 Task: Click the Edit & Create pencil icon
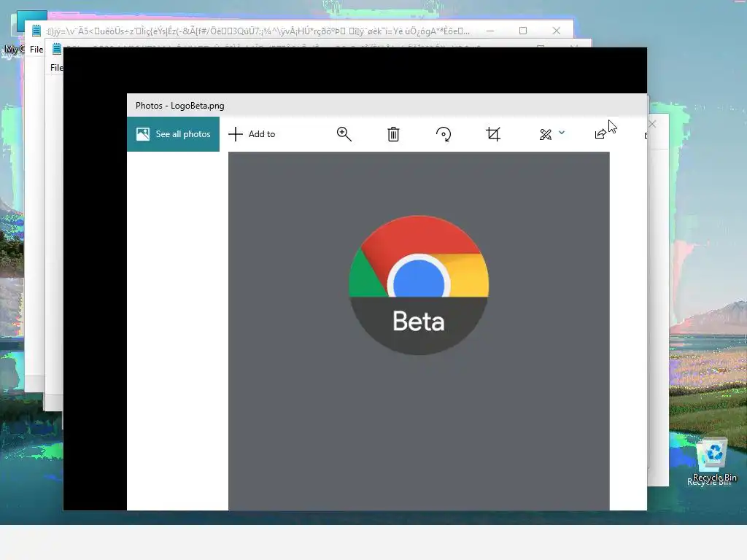point(546,135)
